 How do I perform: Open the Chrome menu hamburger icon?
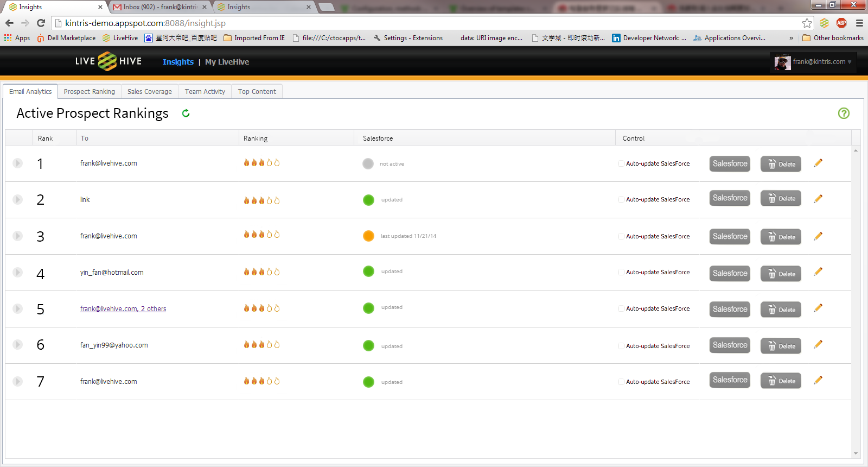859,23
